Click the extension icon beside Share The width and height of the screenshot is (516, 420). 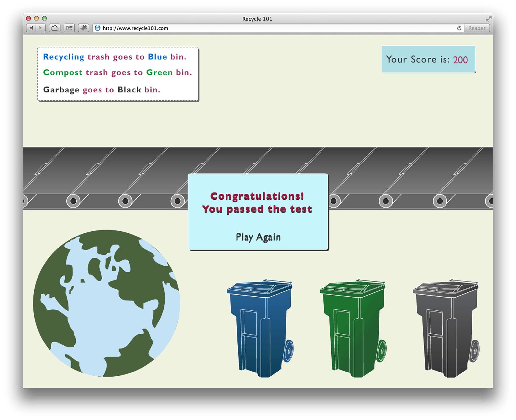tap(84, 28)
